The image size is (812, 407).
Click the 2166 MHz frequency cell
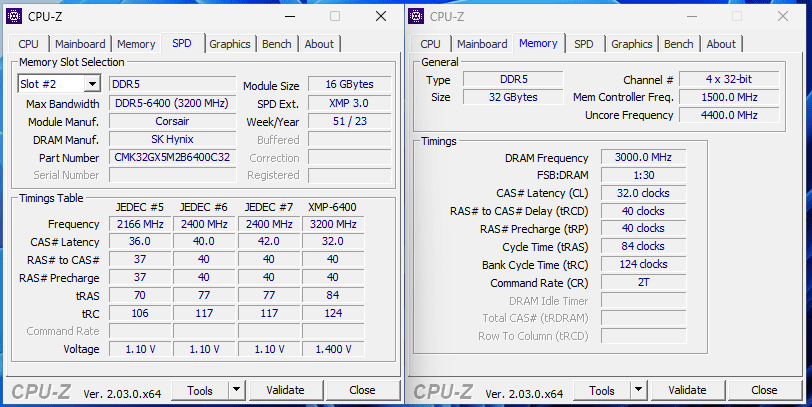coord(140,224)
